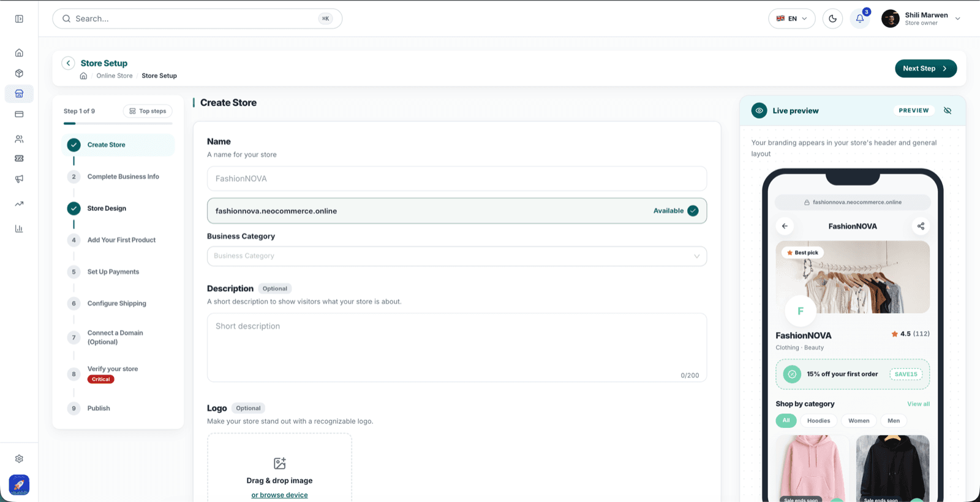Viewport: 980px width, 502px height.
Task: Click the Critical badge under Verify step
Action: [101, 379]
